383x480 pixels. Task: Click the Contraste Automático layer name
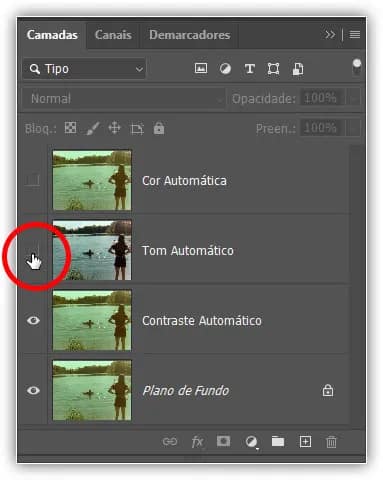(x=202, y=321)
